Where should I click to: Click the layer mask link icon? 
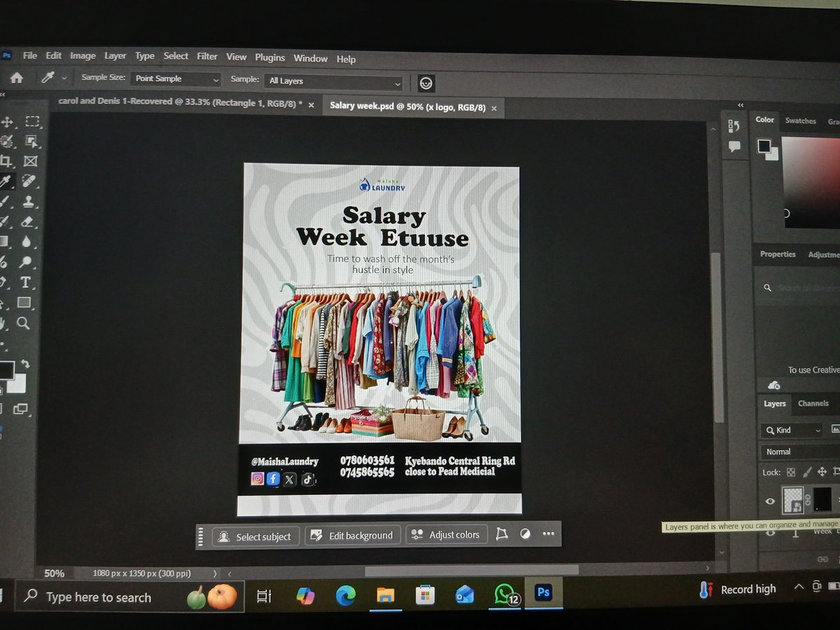(x=807, y=499)
